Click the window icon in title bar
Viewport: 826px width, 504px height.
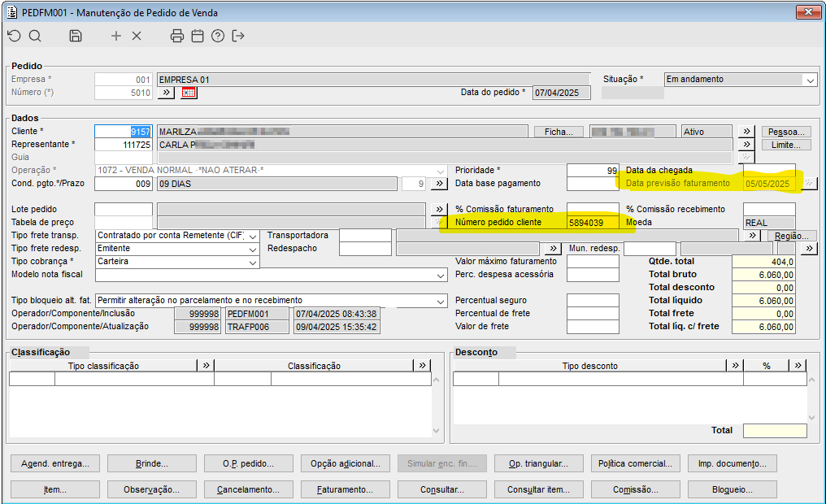click(12, 12)
